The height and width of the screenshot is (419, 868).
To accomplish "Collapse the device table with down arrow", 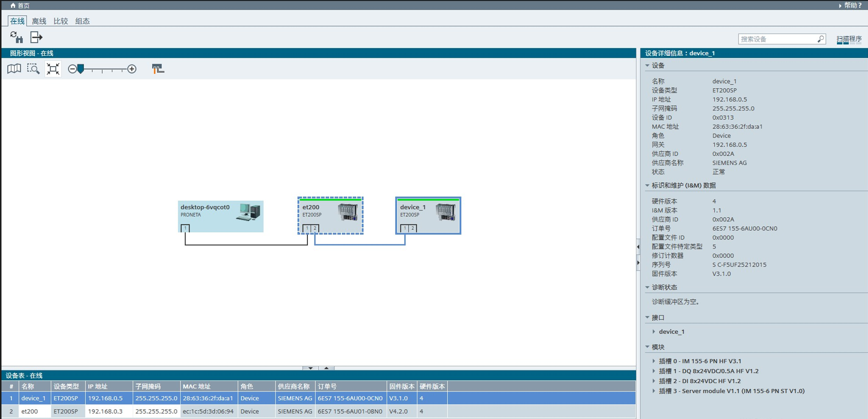I will (310, 368).
